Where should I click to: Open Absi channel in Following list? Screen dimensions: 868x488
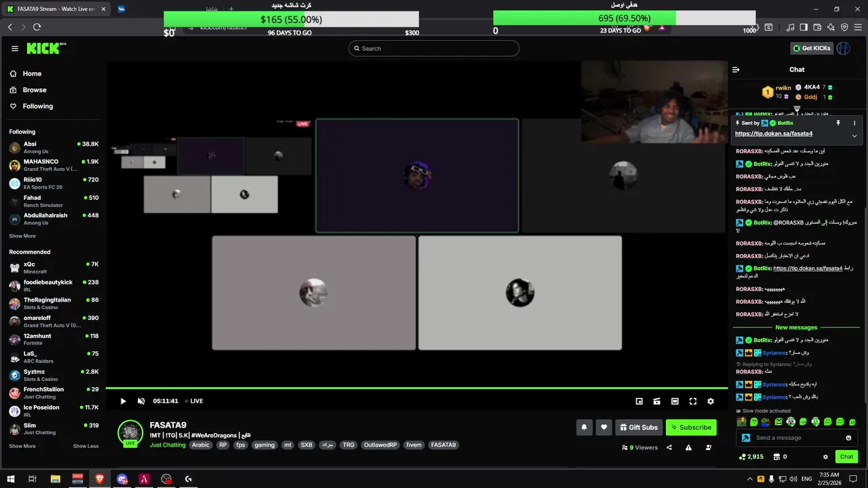(x=53, y=147)
